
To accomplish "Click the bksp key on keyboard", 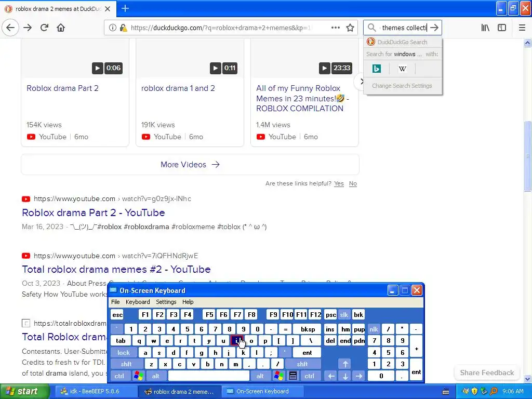I will [308, 329].
